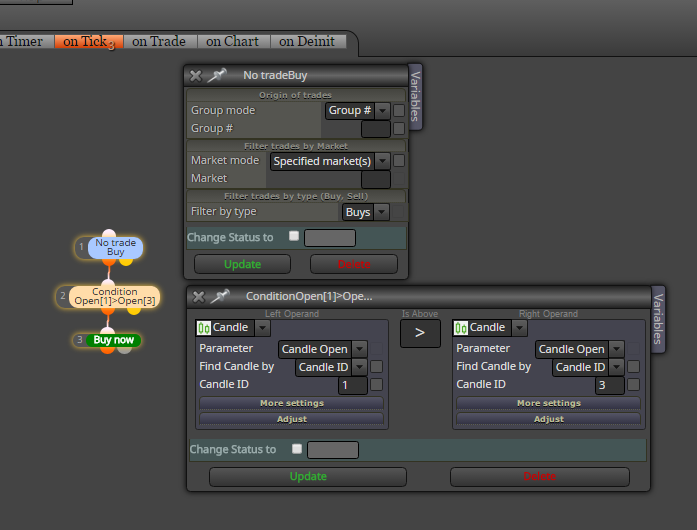The height and width of the screenshot is (530, 697).
Task: Select the No trade Buy block
Action: 115,247
